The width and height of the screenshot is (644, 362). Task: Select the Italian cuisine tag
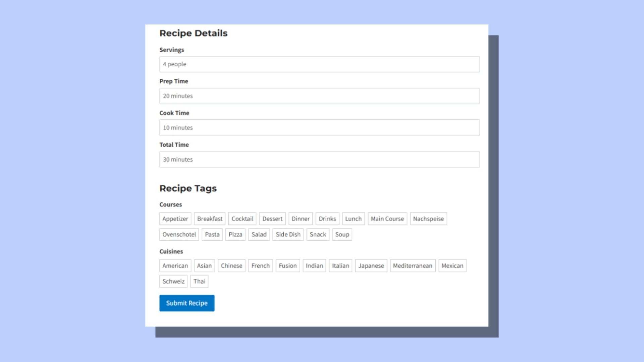[x=340, y=266]
